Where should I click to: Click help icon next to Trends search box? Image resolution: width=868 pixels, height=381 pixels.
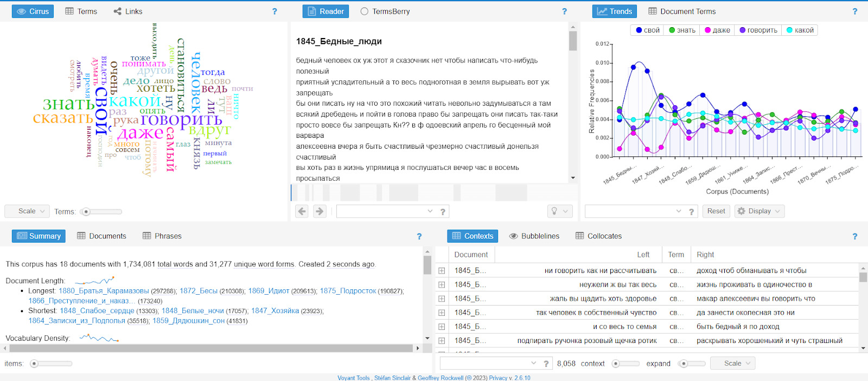691,212
